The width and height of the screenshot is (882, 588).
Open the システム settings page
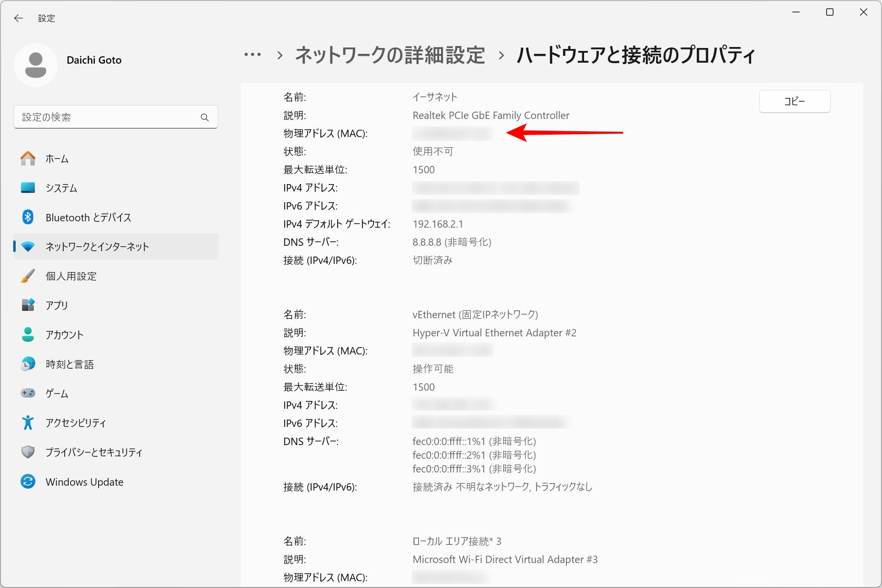116,188
